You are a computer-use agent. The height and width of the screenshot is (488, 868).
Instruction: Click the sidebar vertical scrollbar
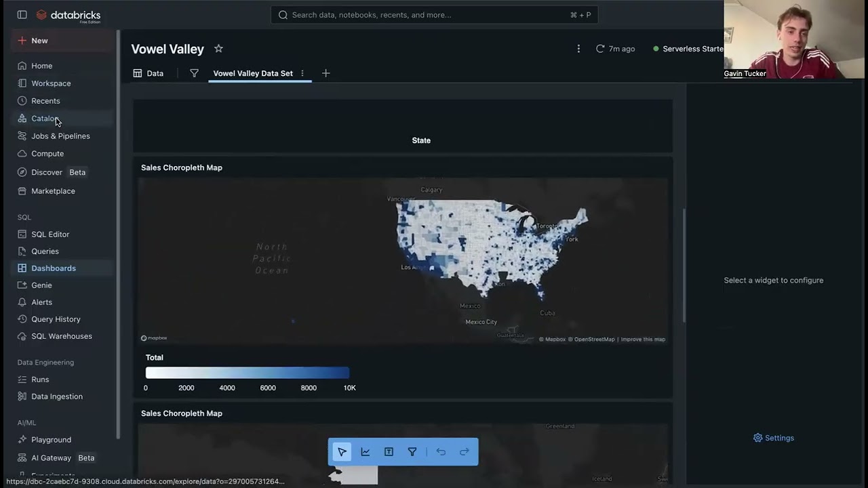119,234
